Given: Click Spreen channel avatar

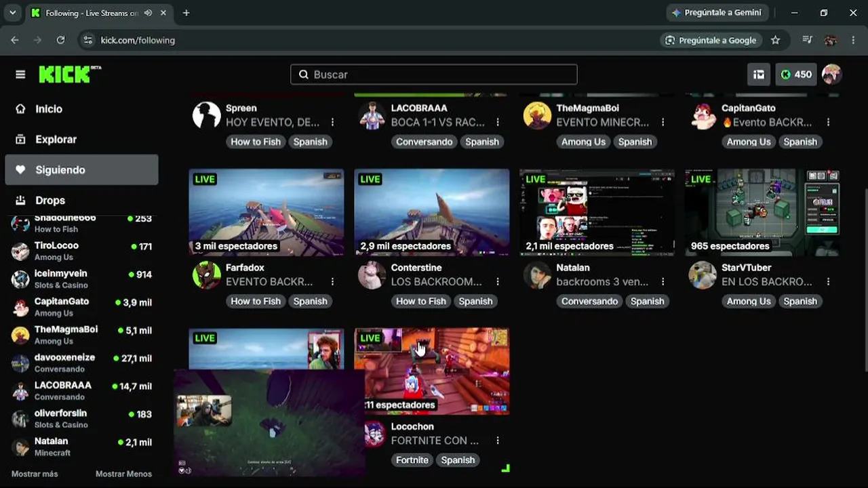Looking at the screenshot, I should coord(207,116).
